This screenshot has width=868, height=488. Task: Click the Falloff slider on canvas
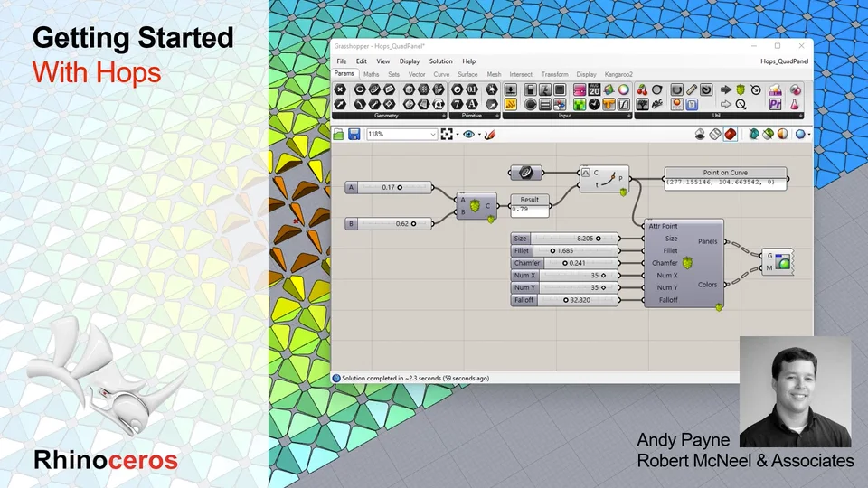pyautogui.click(x=564, y=300)
